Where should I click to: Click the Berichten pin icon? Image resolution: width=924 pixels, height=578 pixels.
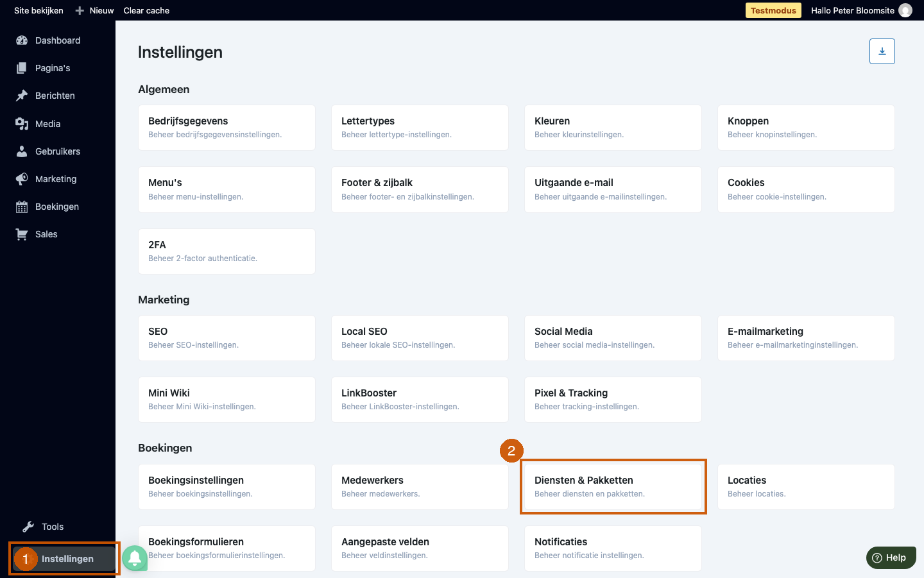22,96
